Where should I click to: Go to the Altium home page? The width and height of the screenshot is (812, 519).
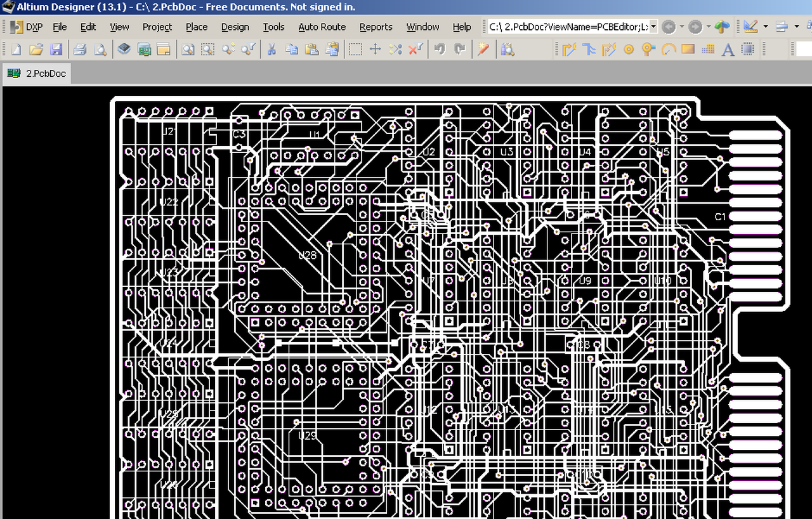[722, 27]
